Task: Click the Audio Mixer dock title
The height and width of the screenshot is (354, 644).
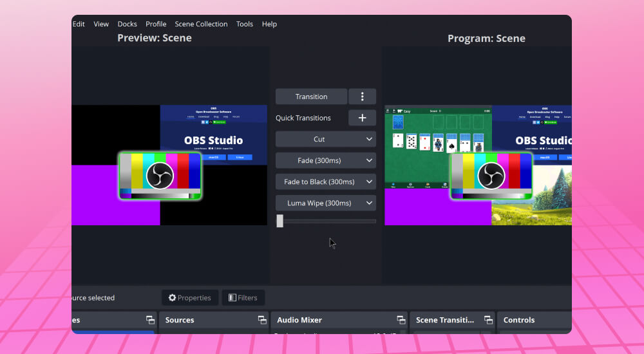Action: [299, 320]
